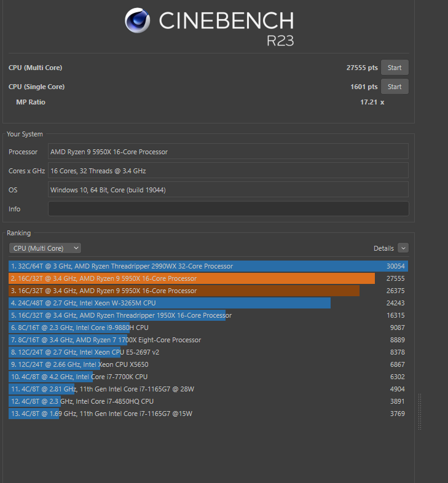Select the Xeon E5-2697 v2 row
Screen dimensions: 448x483
coord(208,352)
